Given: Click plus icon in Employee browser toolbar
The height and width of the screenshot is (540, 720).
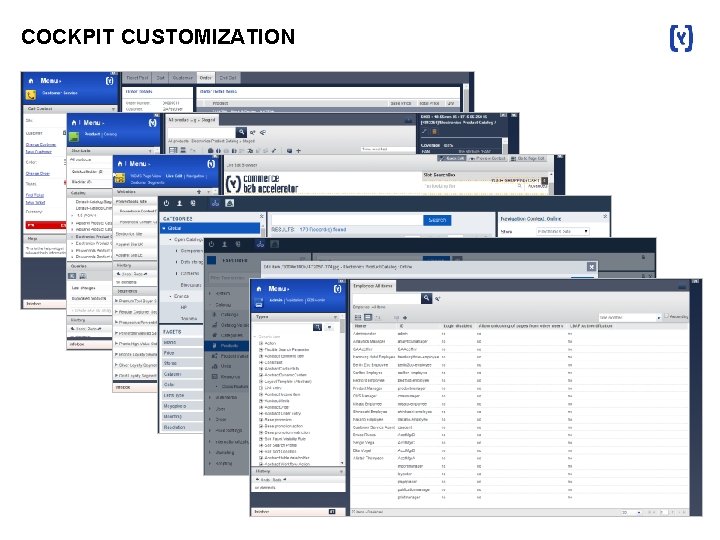Looking at the screenshot, I should click(x=405, y=318).
